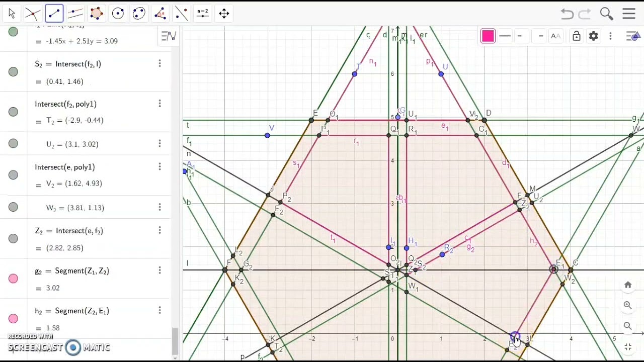Viewport: 644px width, 362px height.
Task: Open the settings gear in style bar
Action: 594,36
